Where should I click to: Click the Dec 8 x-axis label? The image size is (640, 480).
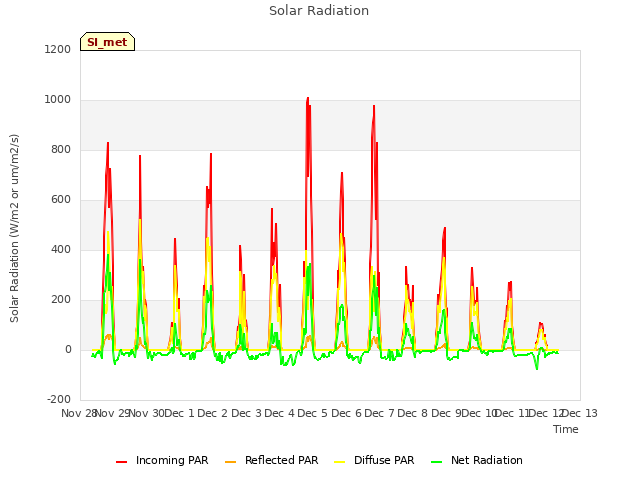[x=412, y=413]
